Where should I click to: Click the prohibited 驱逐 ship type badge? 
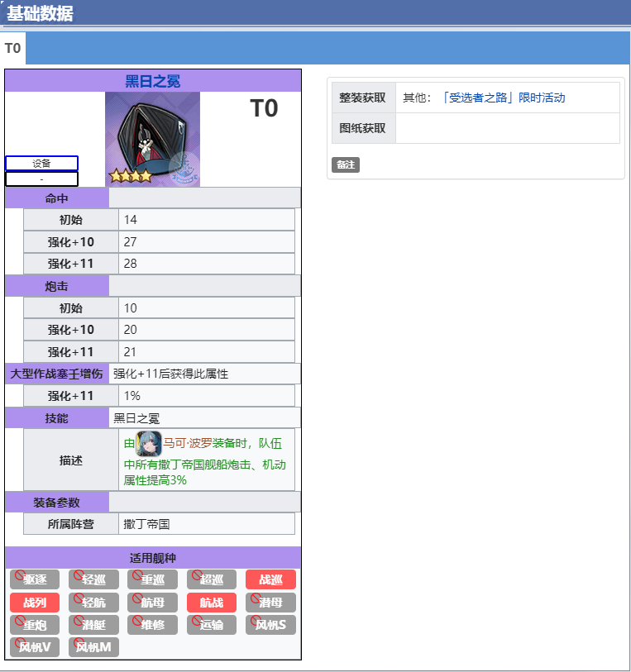click(x=35, y=579)
